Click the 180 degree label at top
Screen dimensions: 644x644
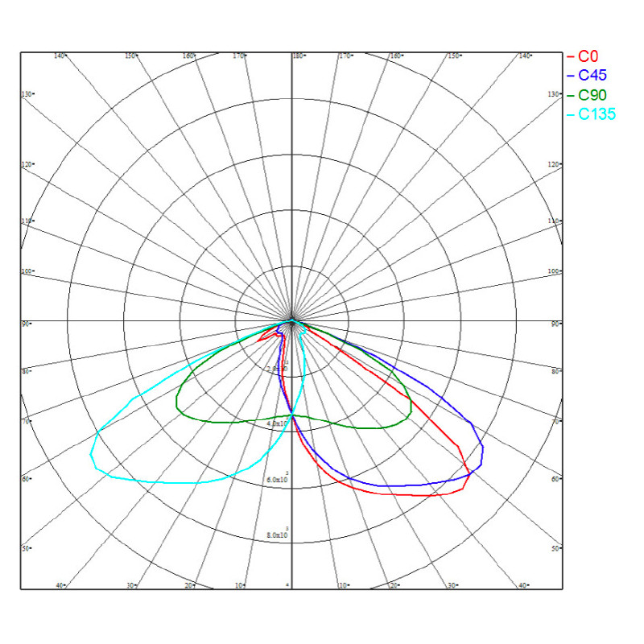pyautogui.click(x=299, y=56)
